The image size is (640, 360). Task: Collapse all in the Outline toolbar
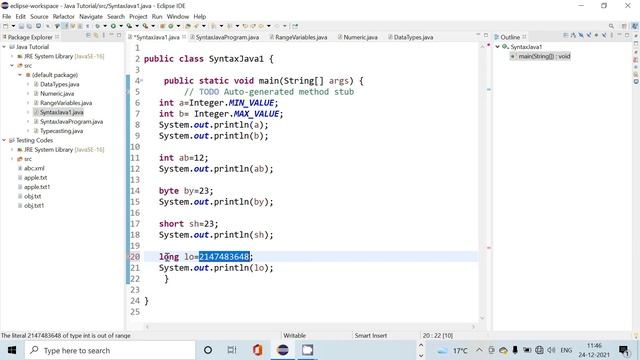click(565, 36)
